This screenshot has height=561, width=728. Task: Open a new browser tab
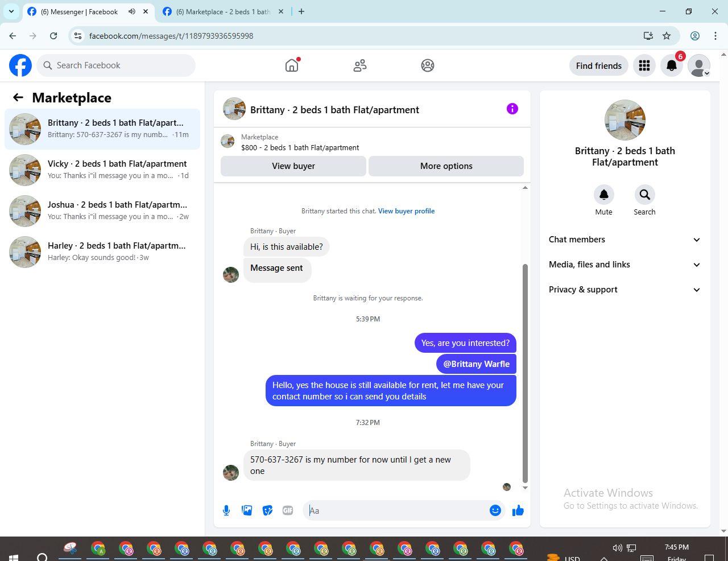[x=301, y=11]
